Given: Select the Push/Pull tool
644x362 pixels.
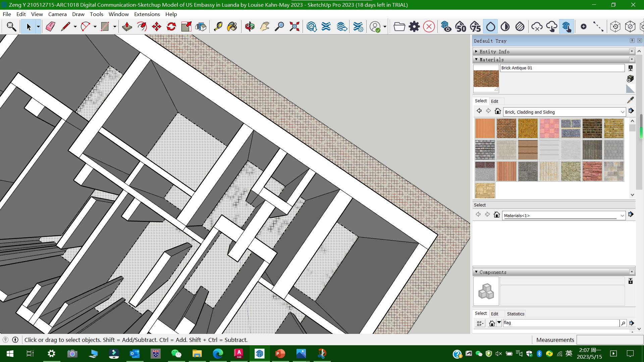Looking at the screenshot, I should [127, 26].
